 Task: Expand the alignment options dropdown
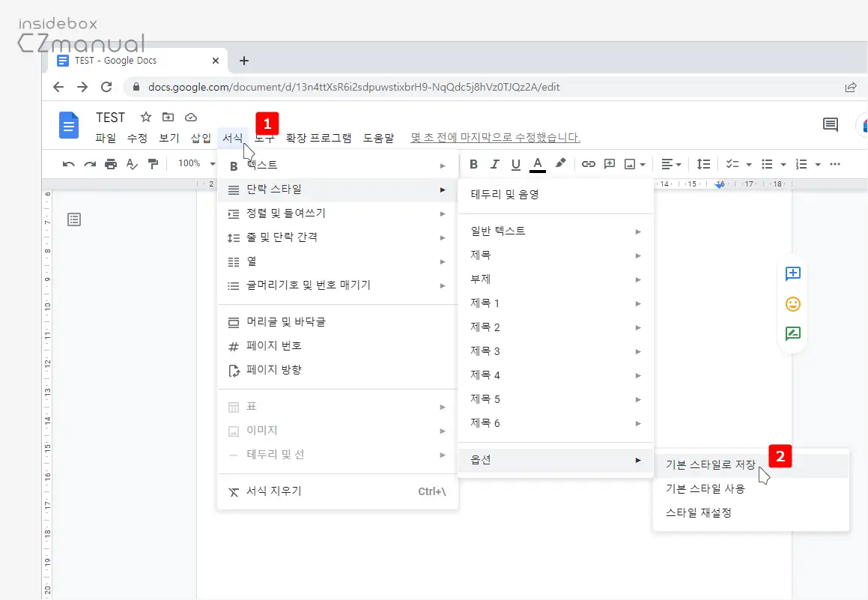pos(679,163)
